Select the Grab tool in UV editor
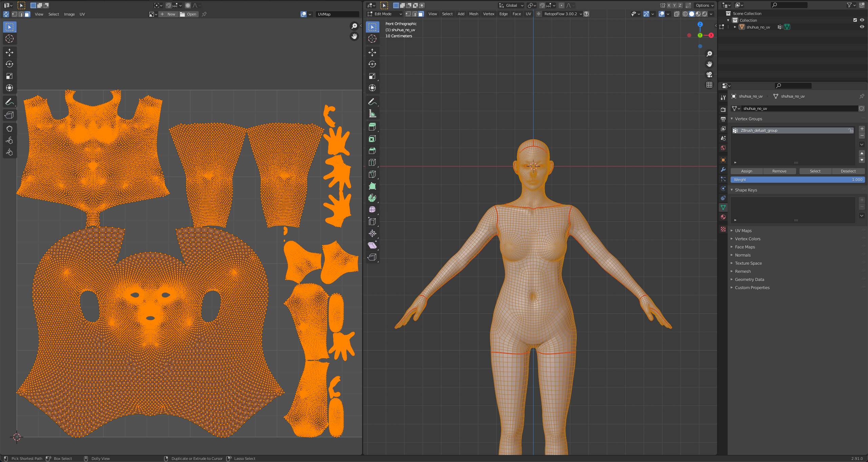 point(9,128)
